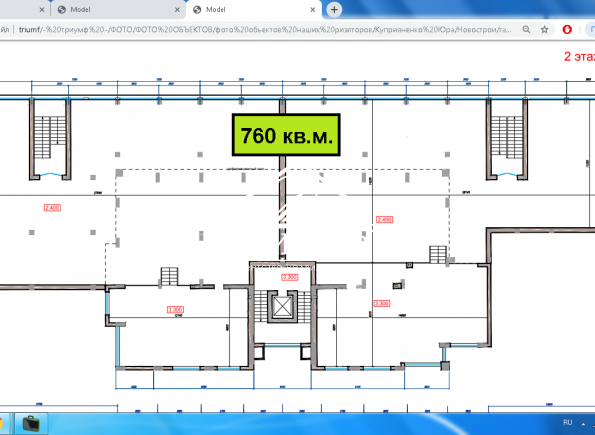Click the red Opera extension icon

pos(567,30)
